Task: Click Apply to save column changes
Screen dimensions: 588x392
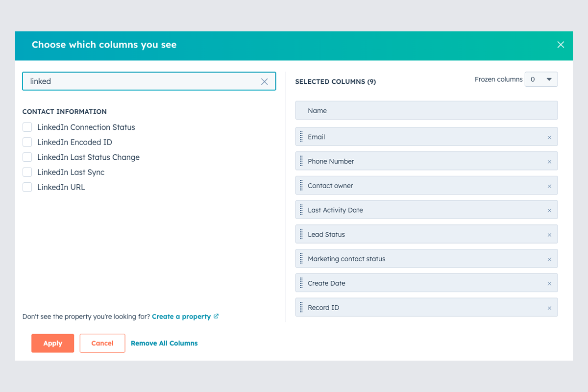Action: point(52,343)
